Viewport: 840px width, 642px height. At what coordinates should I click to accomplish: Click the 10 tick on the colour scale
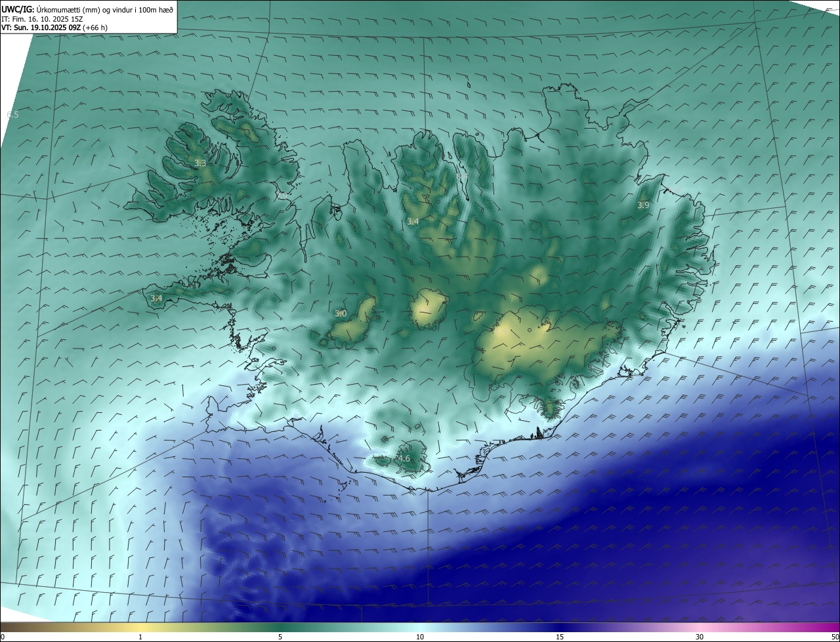tap(420, 637)
